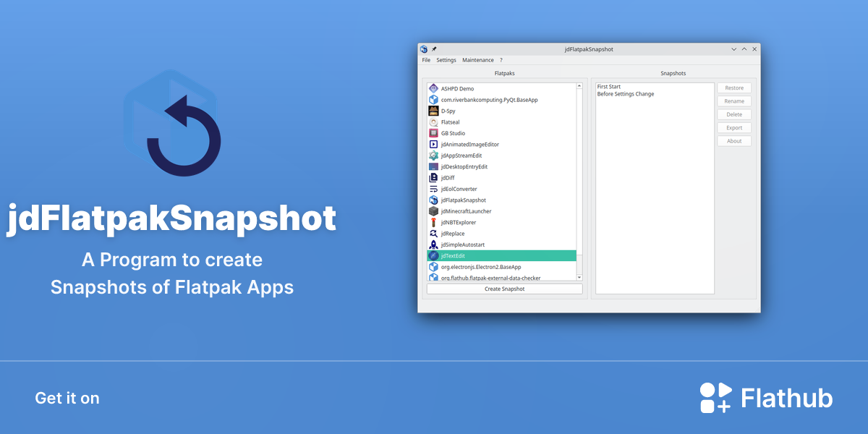Select D-Spy in the Flatpaks list

(x=501, y=111)
